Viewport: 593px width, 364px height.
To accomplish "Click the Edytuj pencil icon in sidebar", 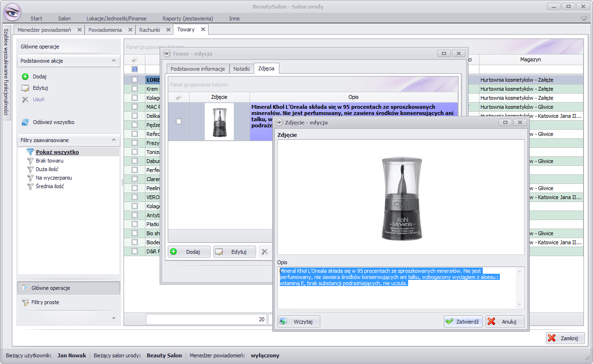I will tap(25, 88).
